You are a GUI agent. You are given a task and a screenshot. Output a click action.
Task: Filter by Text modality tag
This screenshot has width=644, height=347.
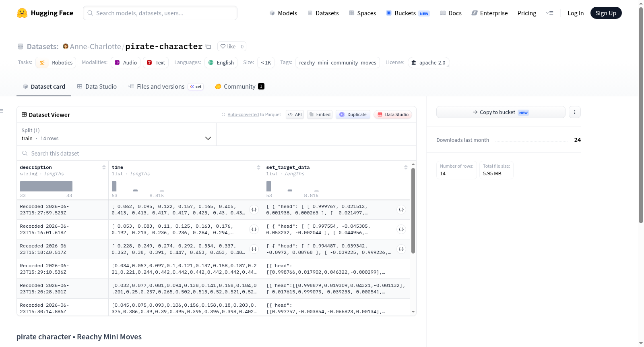point(156,62)
